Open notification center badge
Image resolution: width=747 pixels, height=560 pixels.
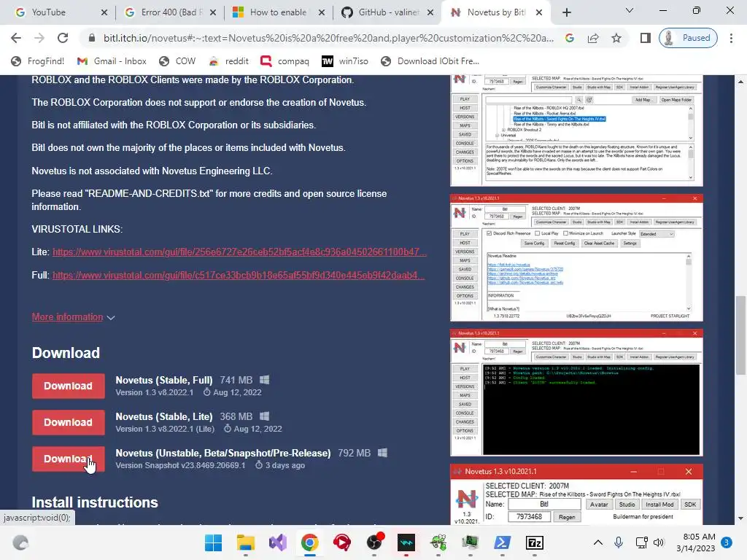[x=726, y=542]
